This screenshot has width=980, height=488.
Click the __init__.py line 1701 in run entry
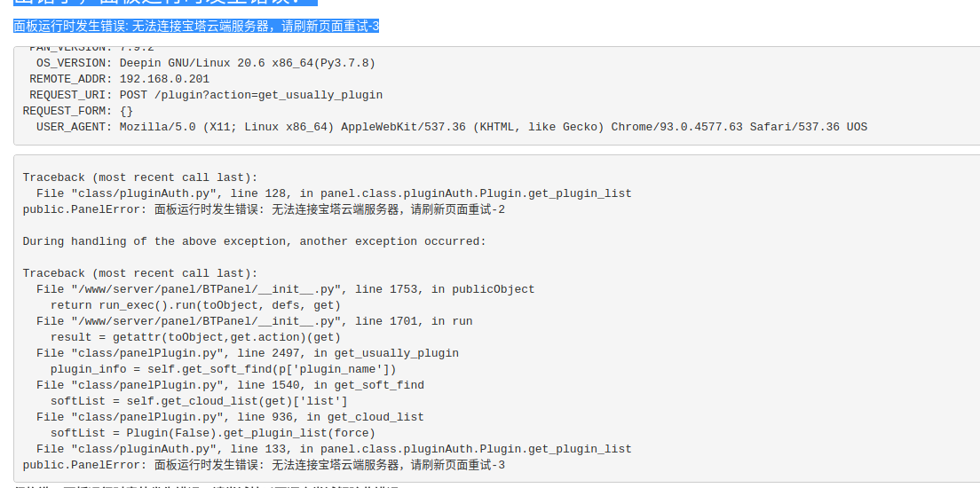tap(255, 321)
